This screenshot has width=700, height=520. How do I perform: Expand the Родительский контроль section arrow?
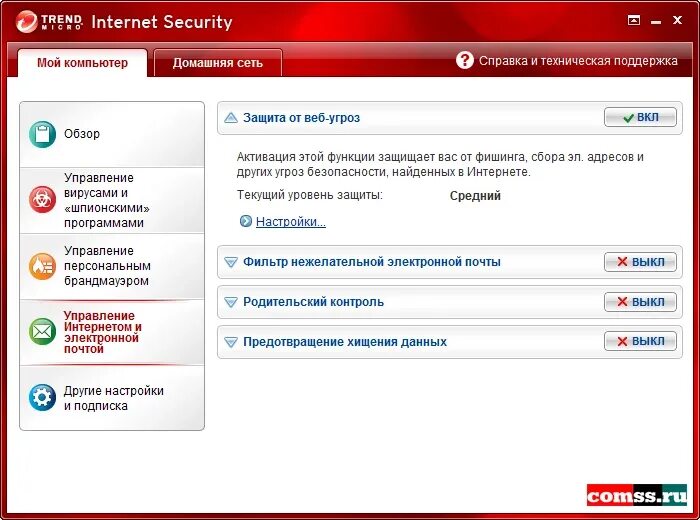pos(231,302)
